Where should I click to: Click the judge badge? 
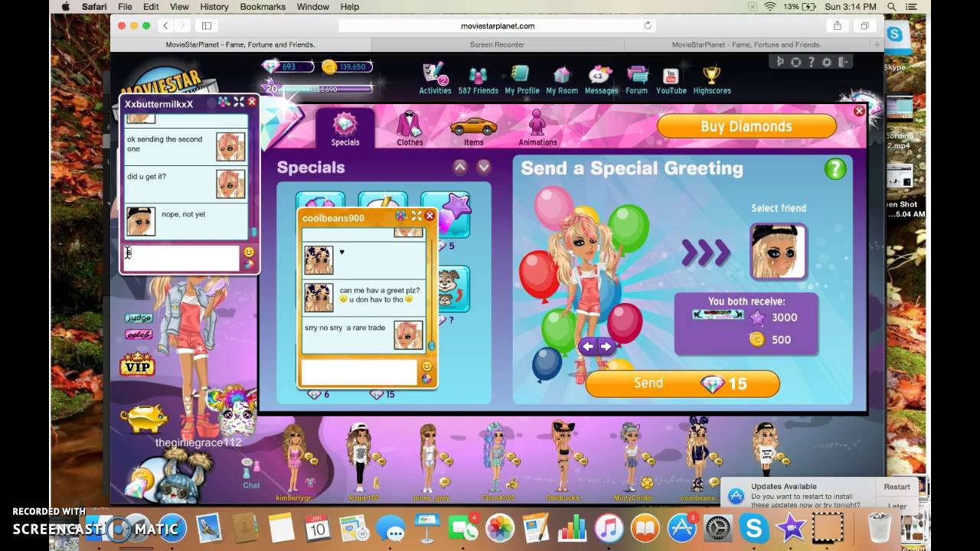pyautogui.click(x=138, y=318)
